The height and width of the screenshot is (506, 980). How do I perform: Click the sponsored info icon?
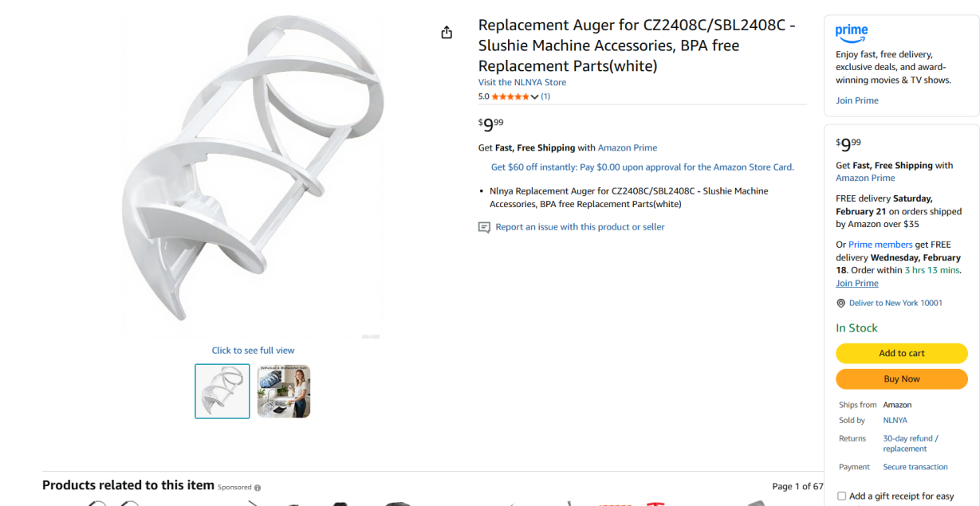(x=258, y=488)
